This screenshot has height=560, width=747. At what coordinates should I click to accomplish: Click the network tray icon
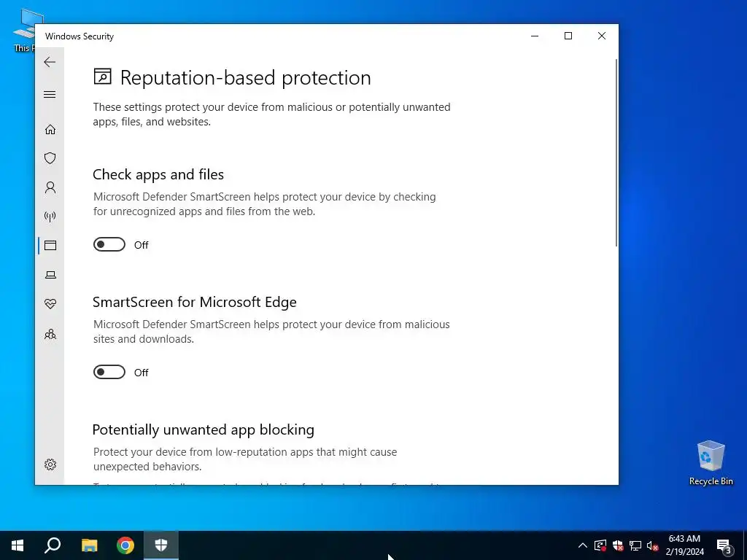click(635, 545)
